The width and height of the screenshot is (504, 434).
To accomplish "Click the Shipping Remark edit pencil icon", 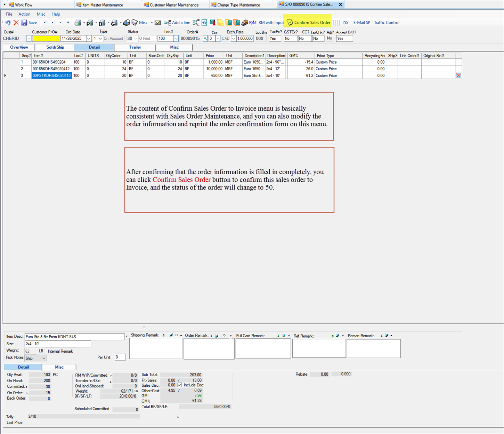I will click(171, 336).
